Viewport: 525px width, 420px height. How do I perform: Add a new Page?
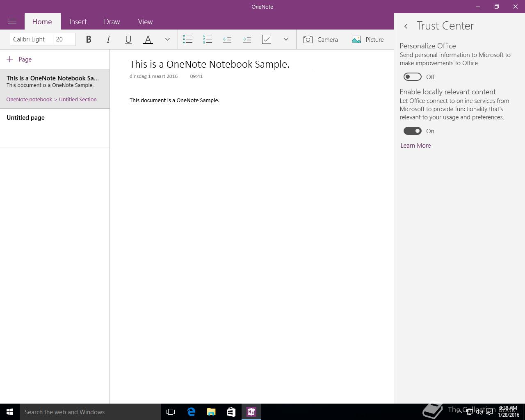click(19, 59)
